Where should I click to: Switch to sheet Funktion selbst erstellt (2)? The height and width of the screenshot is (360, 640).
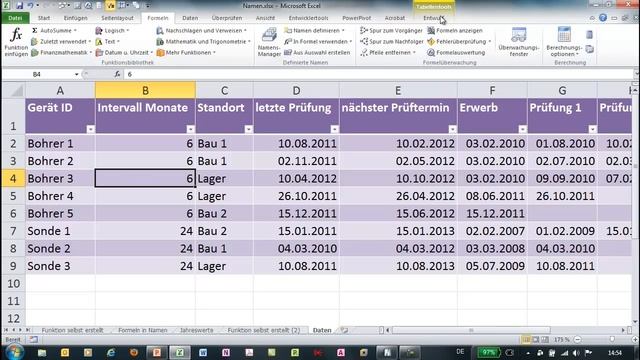(264, 330)
